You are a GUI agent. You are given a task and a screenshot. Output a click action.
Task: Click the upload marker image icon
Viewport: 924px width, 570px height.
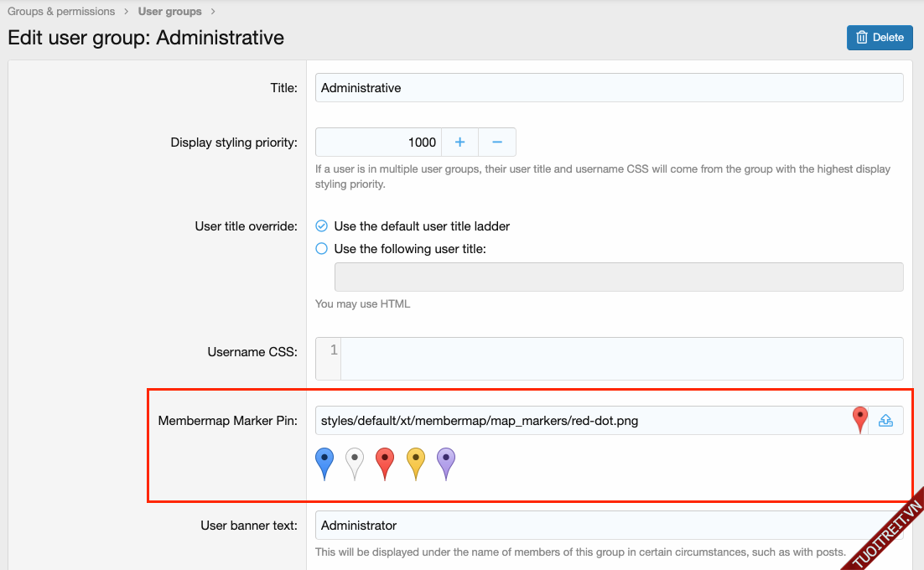885,421
